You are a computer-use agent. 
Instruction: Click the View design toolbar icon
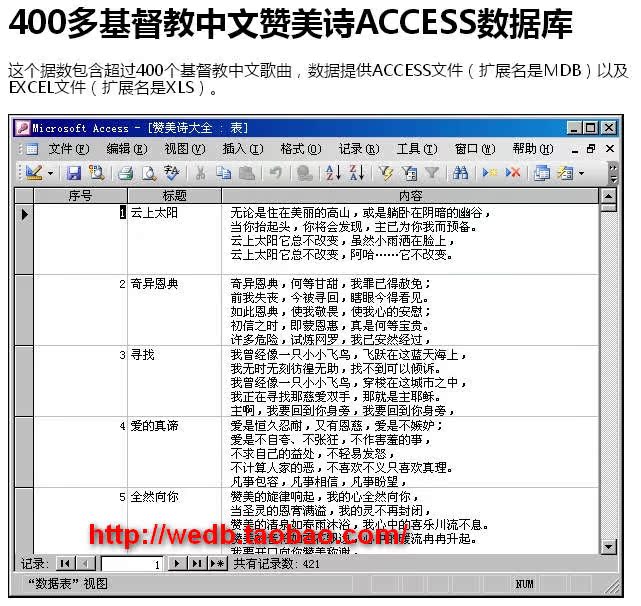[34, 173]
